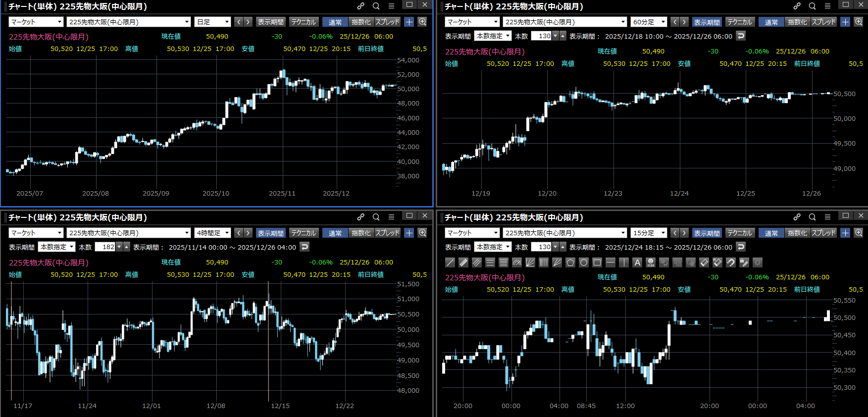Switch 4-hour chart to 通常 mode

click(x=335, y=233)
